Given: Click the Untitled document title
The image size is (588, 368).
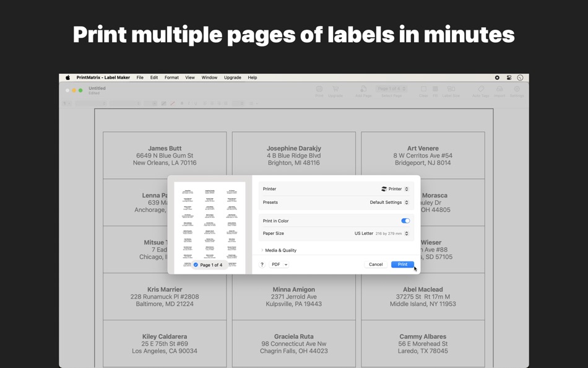Looking at the screenshot, I should tap(97, 88).
